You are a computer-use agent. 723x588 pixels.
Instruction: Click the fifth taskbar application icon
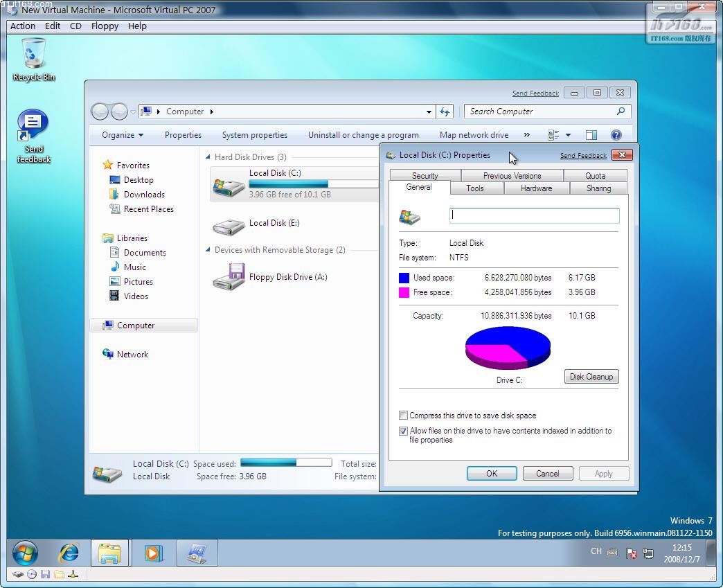(197, 553)
